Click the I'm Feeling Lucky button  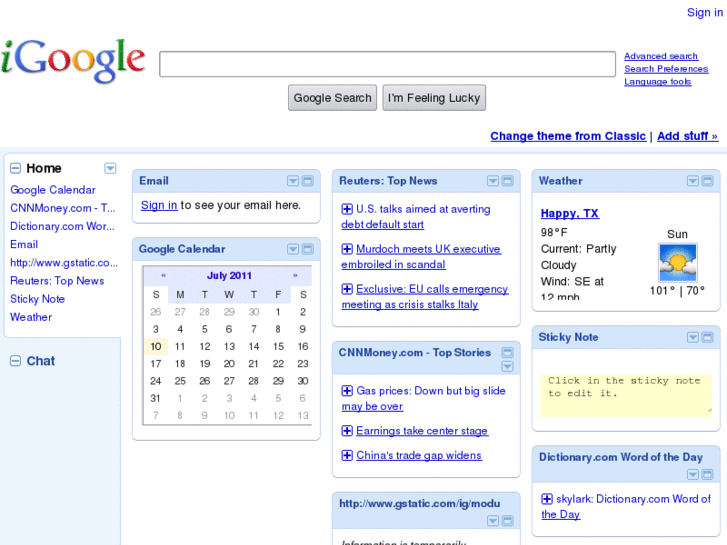point(434,98)
